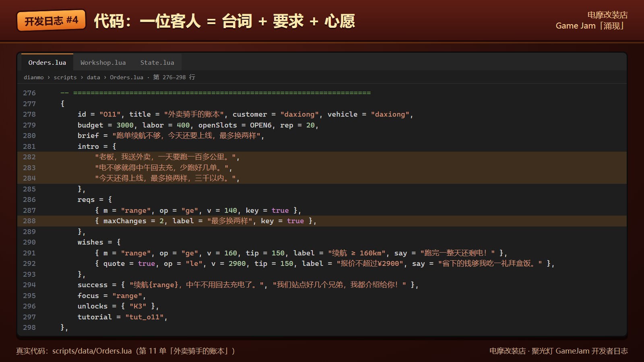This screenshot has height=362, width=644.
Task: Click the OPEN6 constant
Action: pyautogui.click(x=261, y=125)
